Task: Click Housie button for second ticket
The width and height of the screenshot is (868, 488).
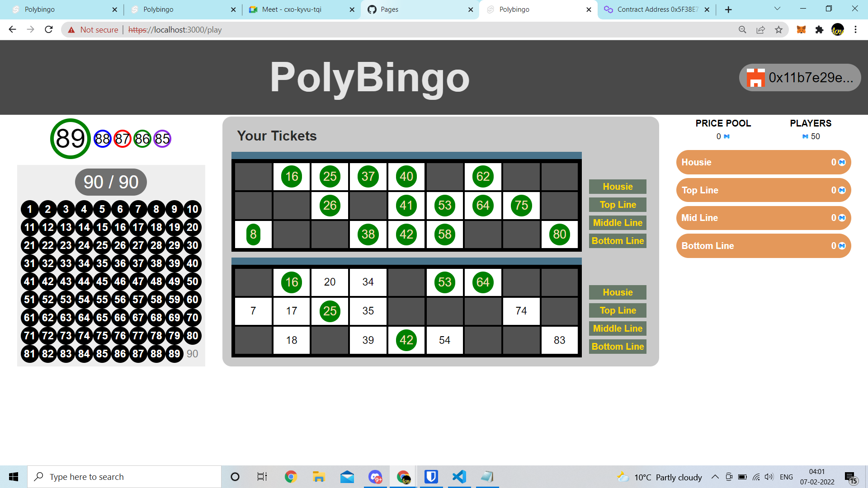Action: tap(618, 292)
